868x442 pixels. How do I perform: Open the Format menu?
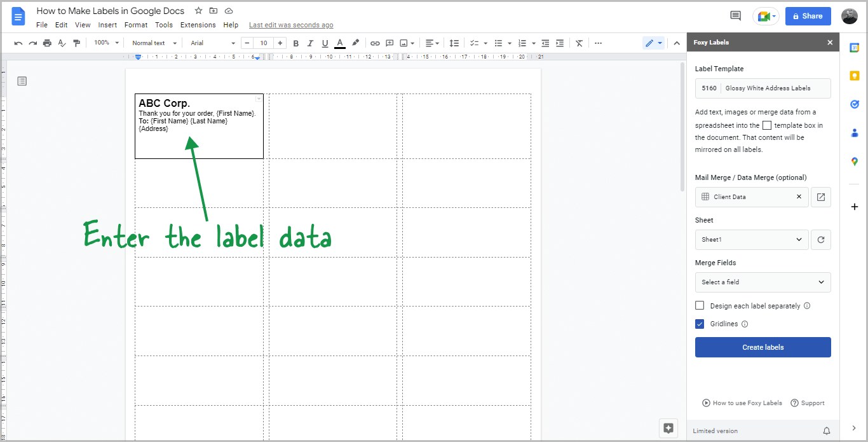pos(135,25)
